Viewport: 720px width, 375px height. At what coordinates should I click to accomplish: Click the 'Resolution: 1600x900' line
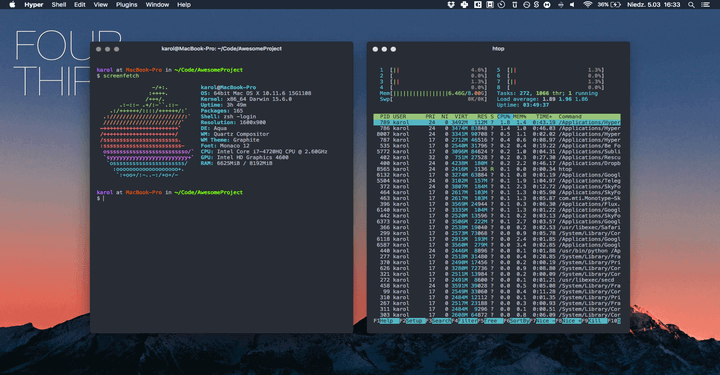tap(233, 123)
